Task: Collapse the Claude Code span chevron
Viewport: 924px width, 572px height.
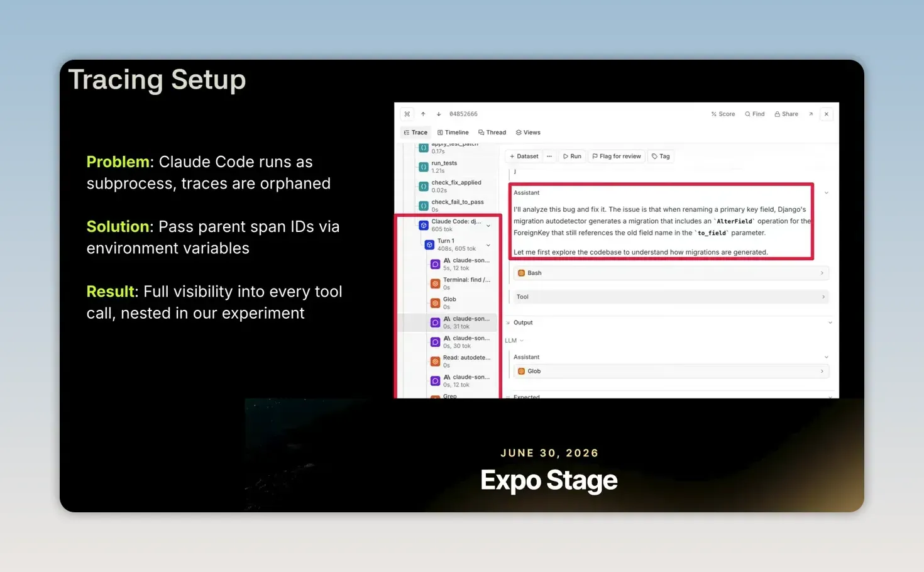Action: 488,225
